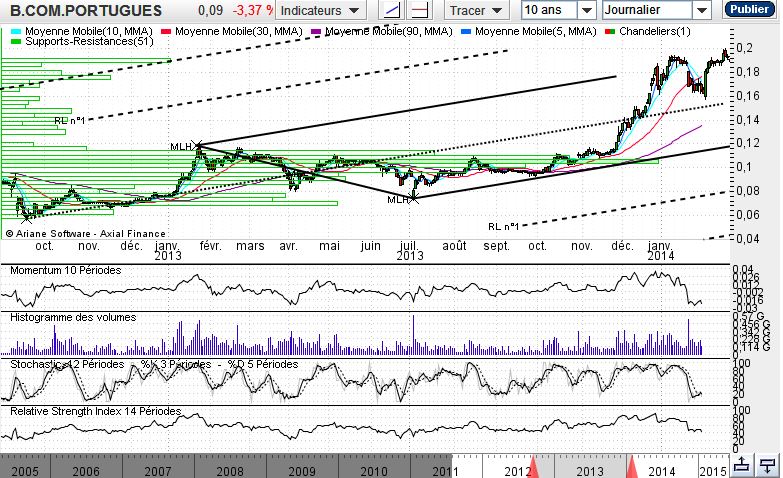Viewport: 783px width, 478px height.
Task: Select the Supports-Resistances(51) legend label
Action: click(89, 41)
